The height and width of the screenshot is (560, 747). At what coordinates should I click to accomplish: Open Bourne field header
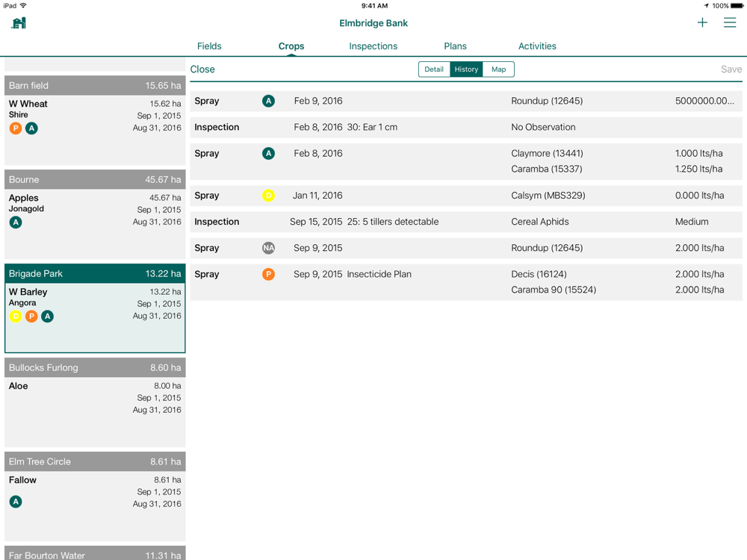(x=95, y=179)
